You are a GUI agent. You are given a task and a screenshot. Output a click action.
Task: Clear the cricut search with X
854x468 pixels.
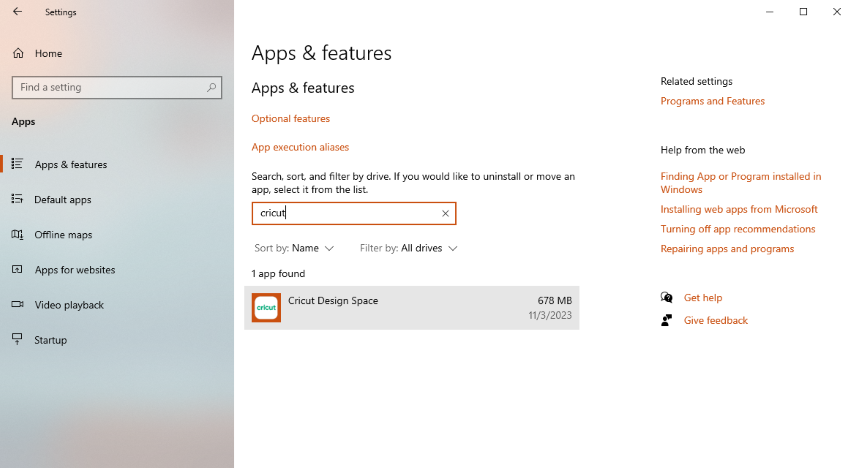(445, 214)
